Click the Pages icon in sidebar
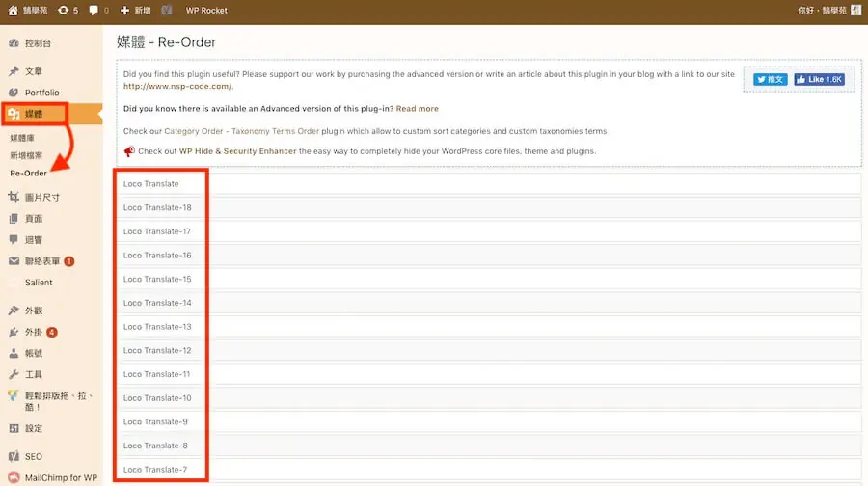 [14, 219]
